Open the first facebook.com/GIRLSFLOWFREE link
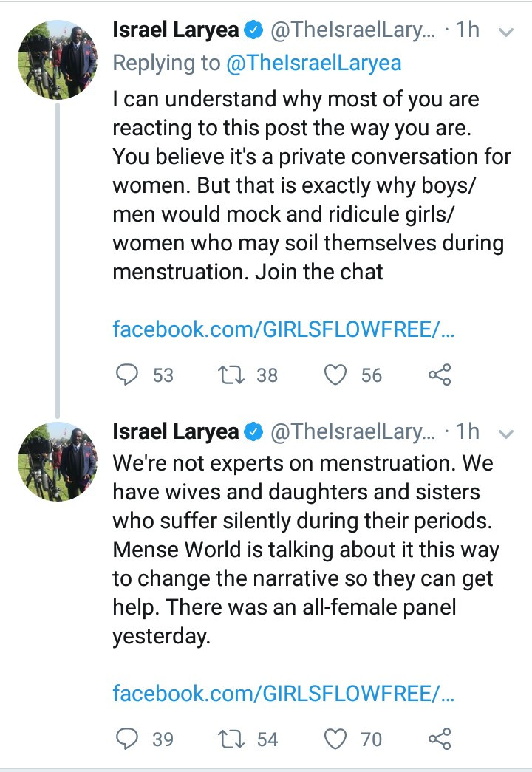This screenshot has width=532, height=772. click(x=283, y=329)
